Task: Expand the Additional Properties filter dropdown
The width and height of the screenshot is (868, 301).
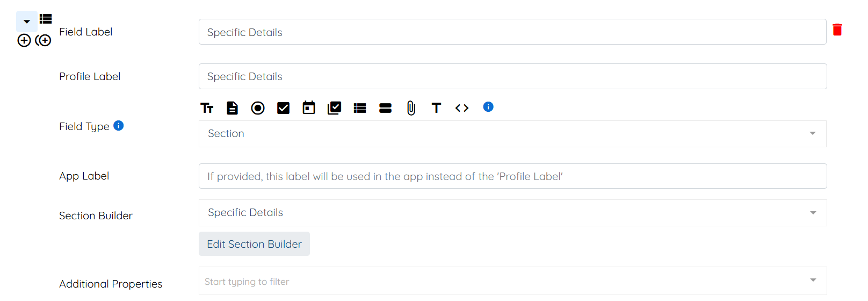Action: pos(512,281)
